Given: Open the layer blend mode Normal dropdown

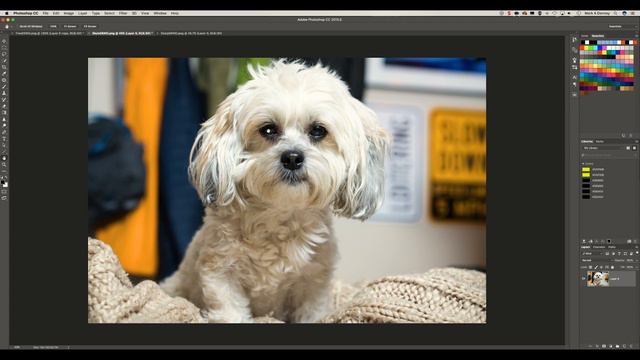Looking at the screenshot, I should point(597,260).
